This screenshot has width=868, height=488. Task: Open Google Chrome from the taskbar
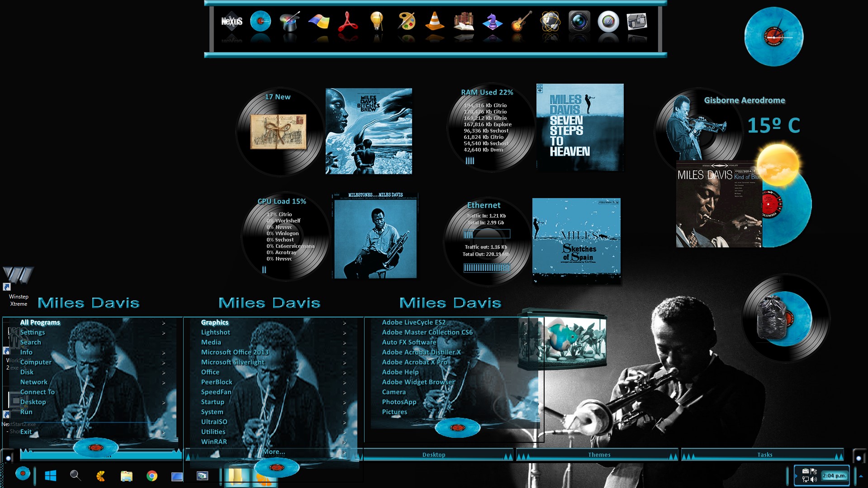152,476
